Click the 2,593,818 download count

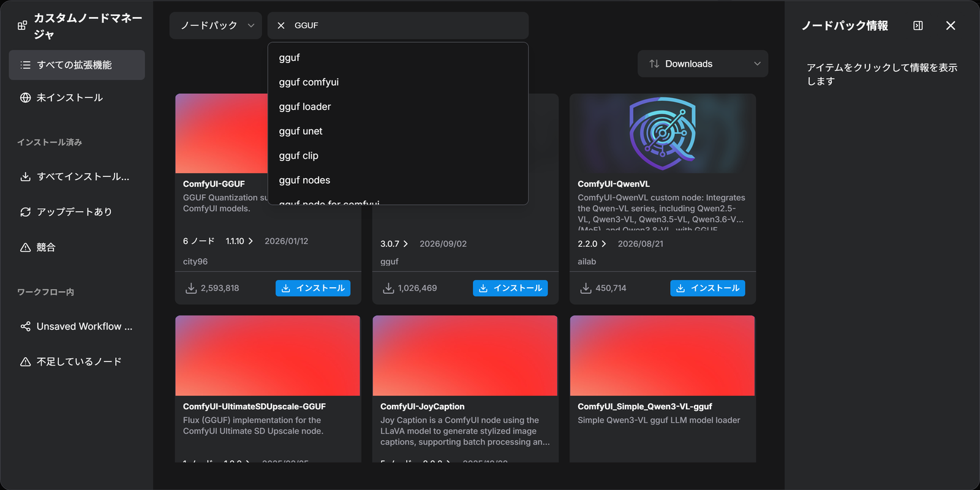coord(220,288)
